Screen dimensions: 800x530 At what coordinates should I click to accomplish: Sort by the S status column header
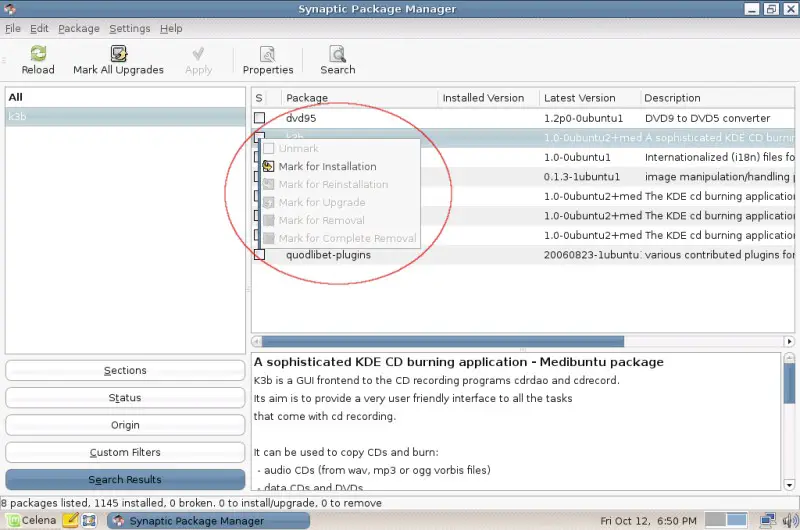(x=259, y=98)
